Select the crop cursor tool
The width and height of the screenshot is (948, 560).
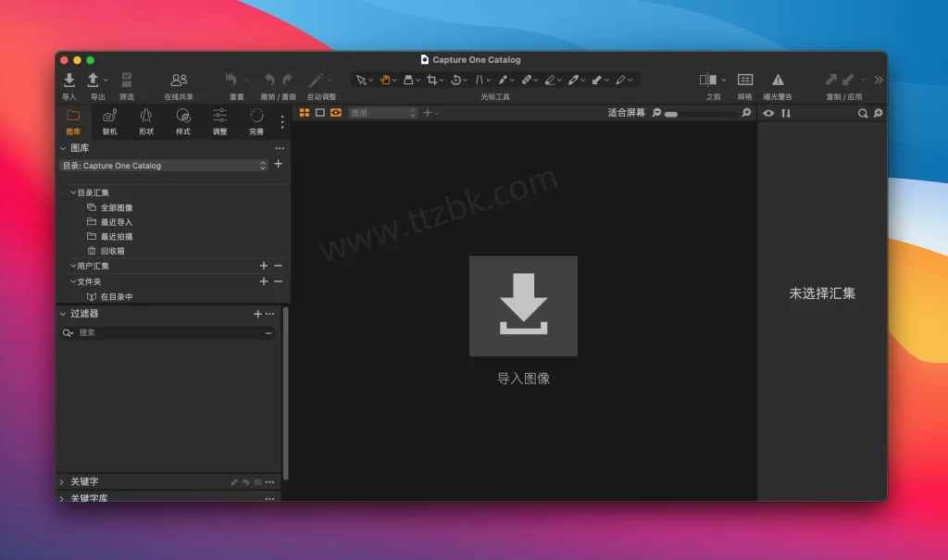click(x=431, y=81)
